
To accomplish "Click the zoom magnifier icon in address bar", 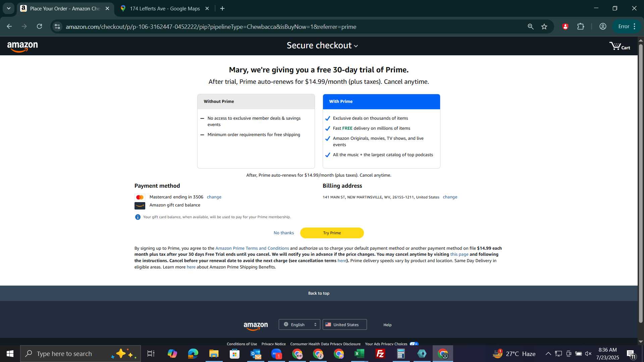I will pos(531,26).
